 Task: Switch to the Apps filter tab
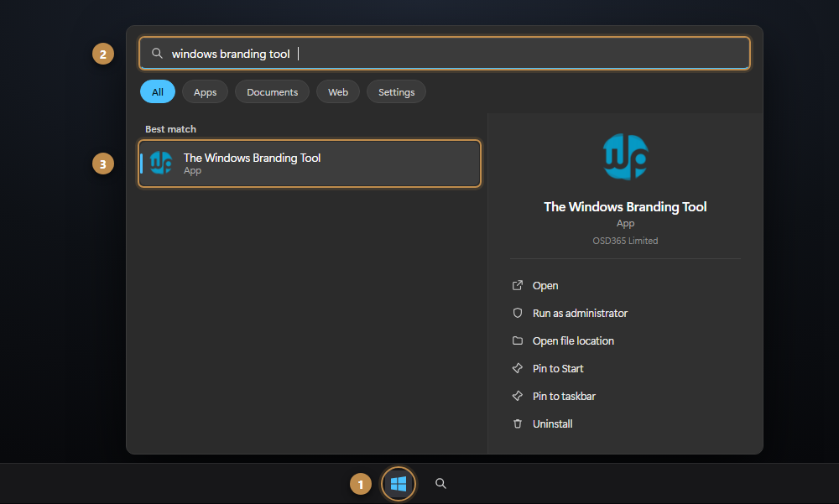205,92
